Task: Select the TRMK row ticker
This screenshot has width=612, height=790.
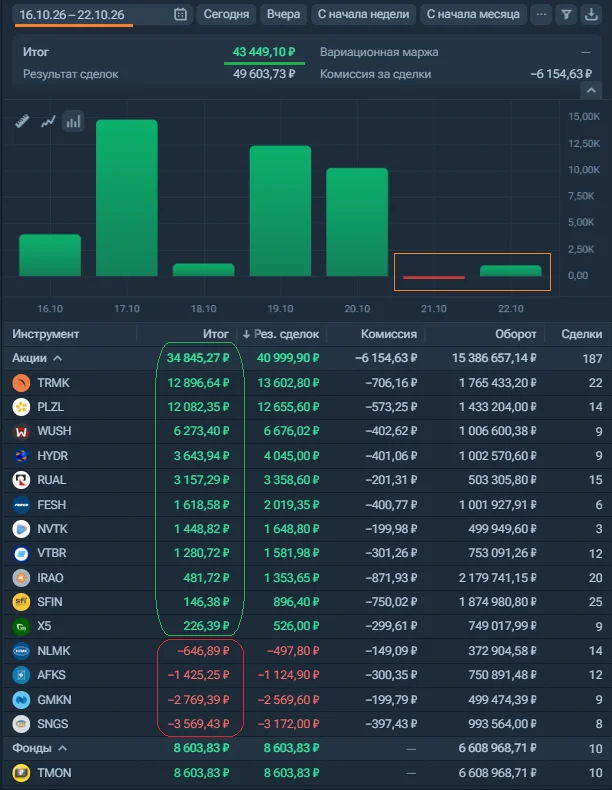Action: [x=53, y=383]
